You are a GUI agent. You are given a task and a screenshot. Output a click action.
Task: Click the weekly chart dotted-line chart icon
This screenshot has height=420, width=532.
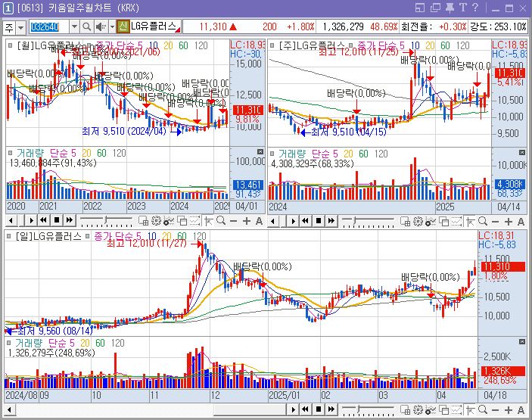[x=456, y=222]
